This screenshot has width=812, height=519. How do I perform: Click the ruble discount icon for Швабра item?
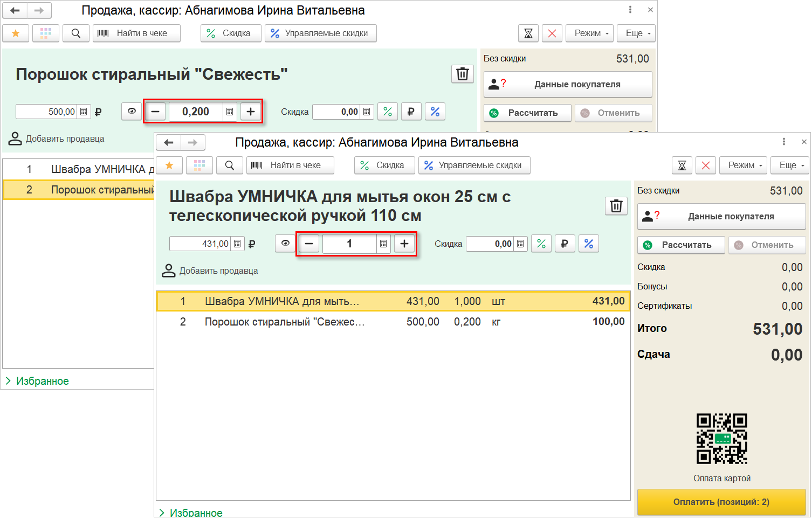click(x=565, y=244)
